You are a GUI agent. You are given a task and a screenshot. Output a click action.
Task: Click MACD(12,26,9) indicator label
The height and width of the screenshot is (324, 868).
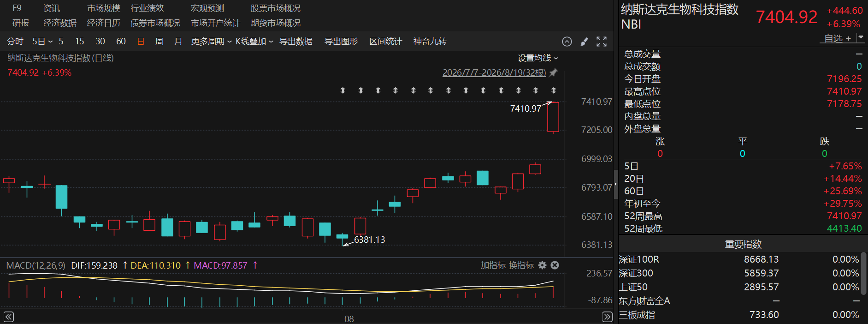pos(36,265)
